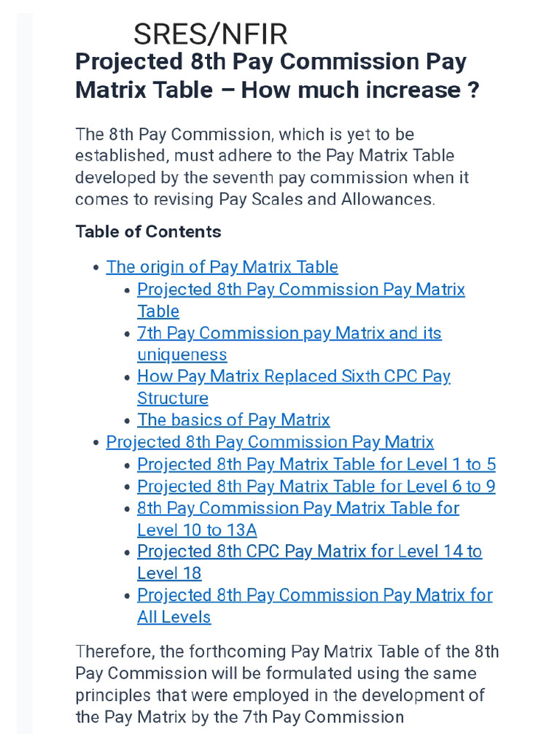Click the bullet next to 'Level 6 to 9' entry
560x747 pixels.
[128, 487]
